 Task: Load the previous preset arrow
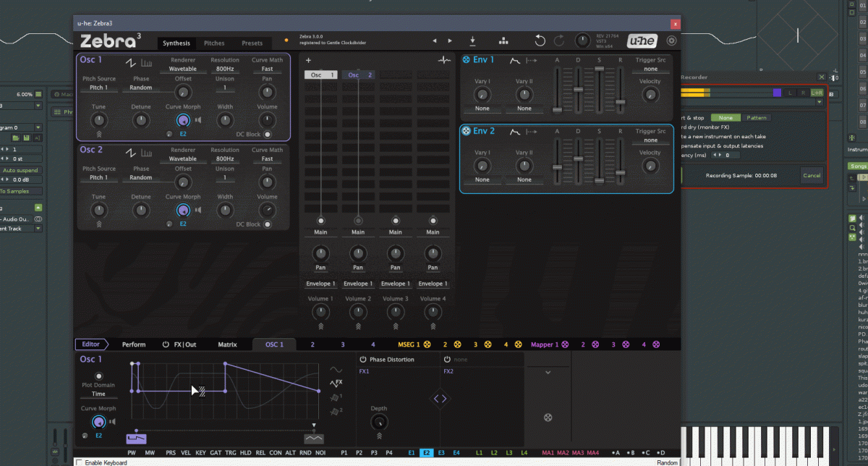[x=434, y=41]
